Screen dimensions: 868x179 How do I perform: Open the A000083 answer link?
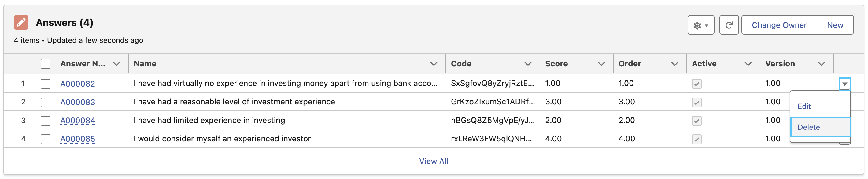pos(77,102)
